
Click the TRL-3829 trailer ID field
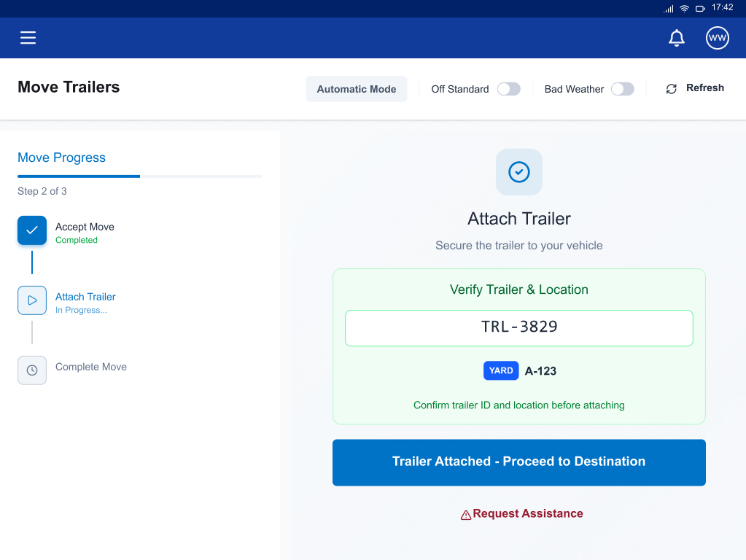pos(518,328)
